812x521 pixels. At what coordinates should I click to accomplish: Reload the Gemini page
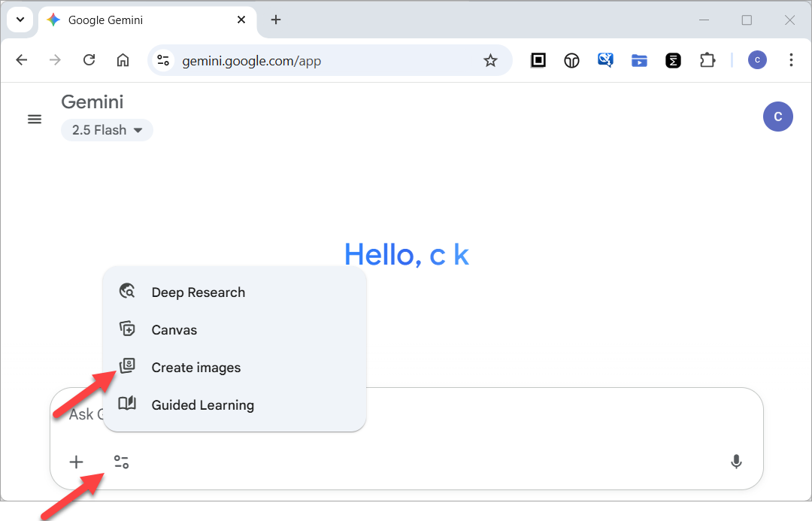89,60
